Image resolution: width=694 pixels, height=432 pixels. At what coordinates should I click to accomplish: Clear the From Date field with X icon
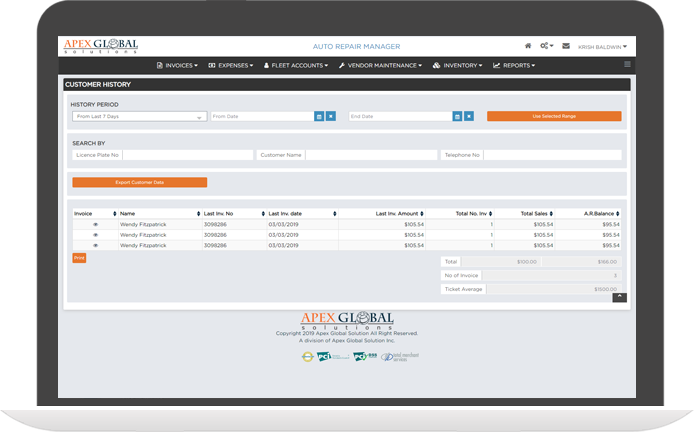pos(331,116)
